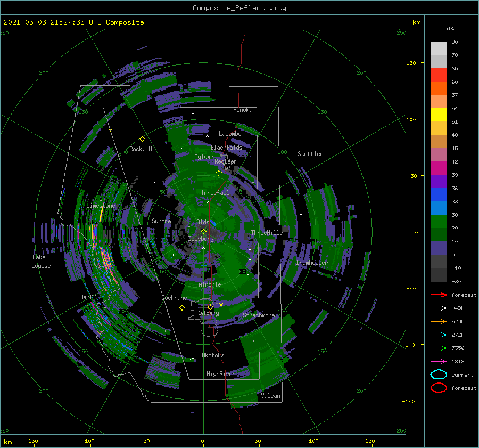Click the Airdrie city label

[x=210, y=284]
